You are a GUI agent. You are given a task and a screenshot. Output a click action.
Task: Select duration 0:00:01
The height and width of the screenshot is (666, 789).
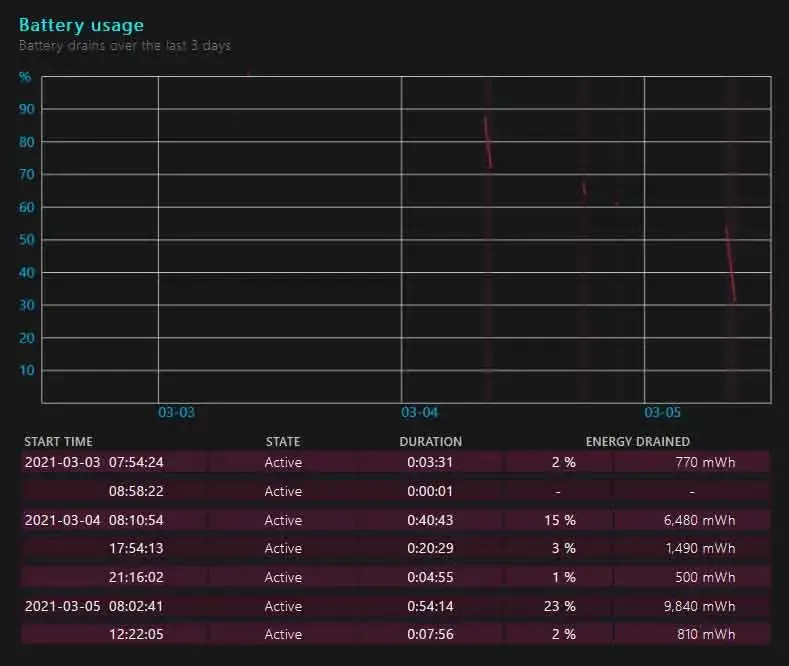(x=430, y=491)
